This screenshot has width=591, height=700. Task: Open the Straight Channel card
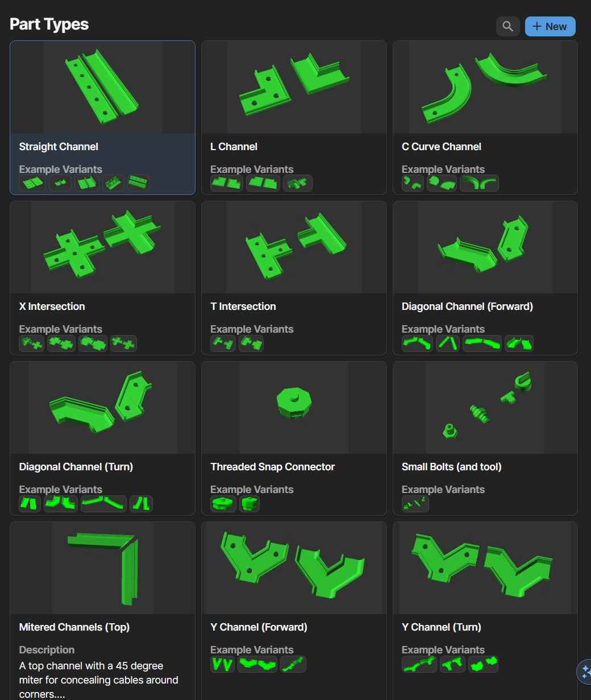[x=102, y=118]
